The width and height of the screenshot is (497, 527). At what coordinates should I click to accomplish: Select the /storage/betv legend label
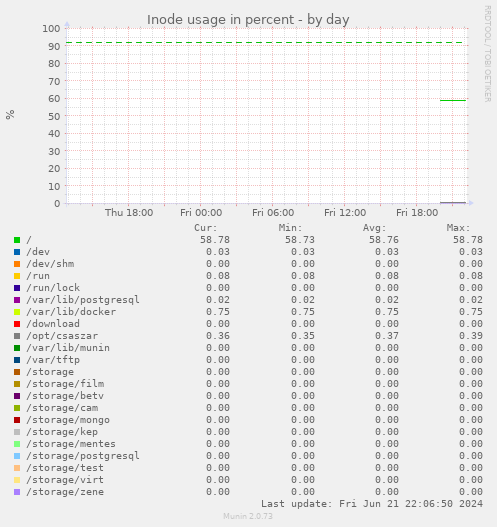coord(65,396)
